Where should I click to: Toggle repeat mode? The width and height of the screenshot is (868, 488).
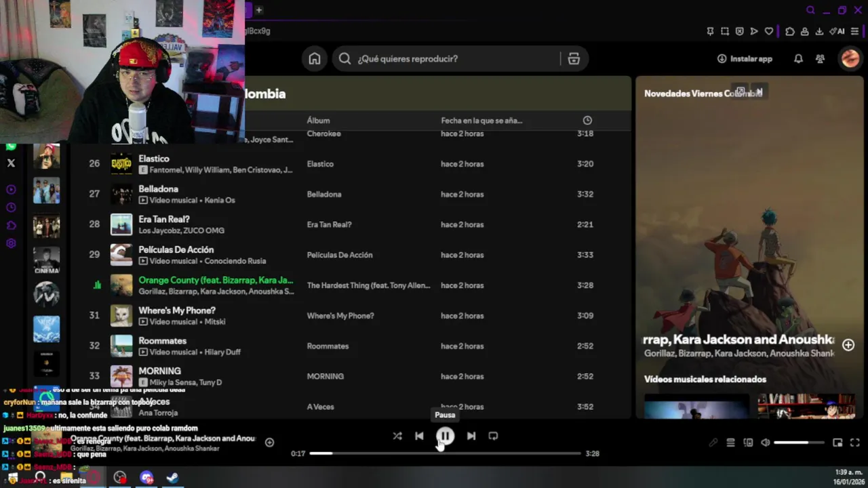(x=493, y=436)
